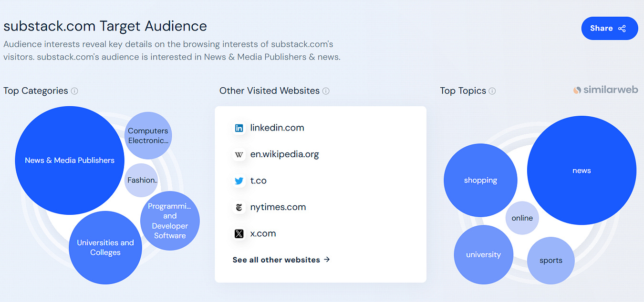The image size is (644, 302).
Task: Select the Fashion category bubble
Action: click(x=141, y=180)
